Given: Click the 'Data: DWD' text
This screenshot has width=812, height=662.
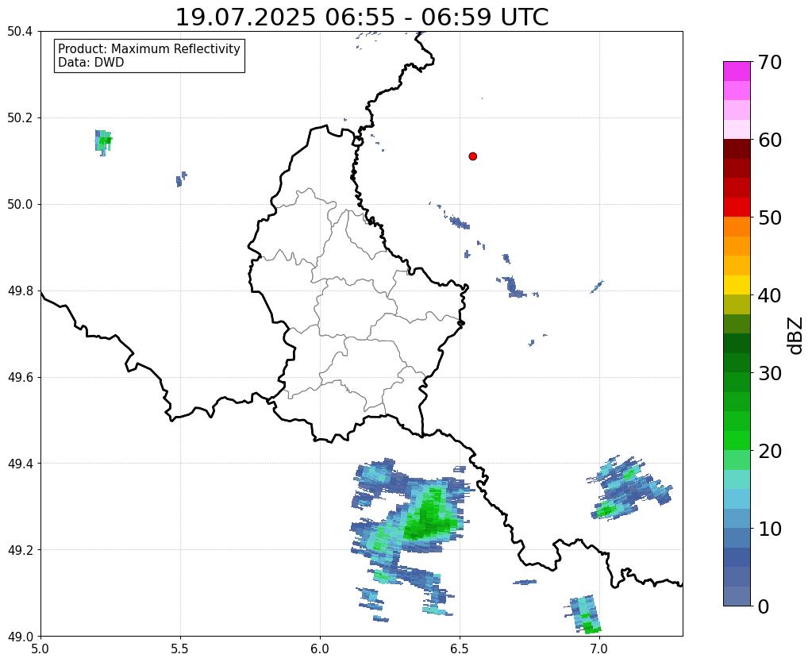Looking at the screenshot, I should pos(91,63).
